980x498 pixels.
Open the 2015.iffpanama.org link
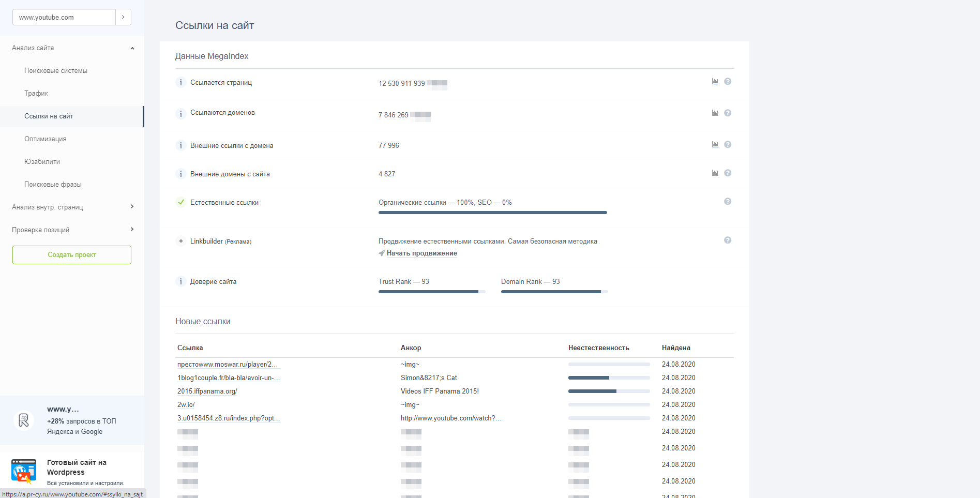click(x=207, y=391)
